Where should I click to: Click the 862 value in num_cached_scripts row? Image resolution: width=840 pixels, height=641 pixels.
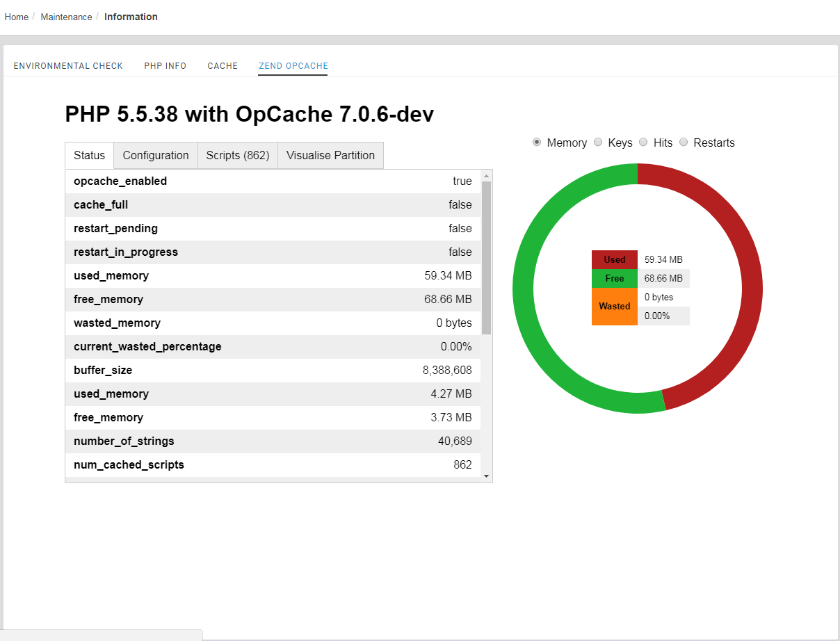tap(462, 465)
